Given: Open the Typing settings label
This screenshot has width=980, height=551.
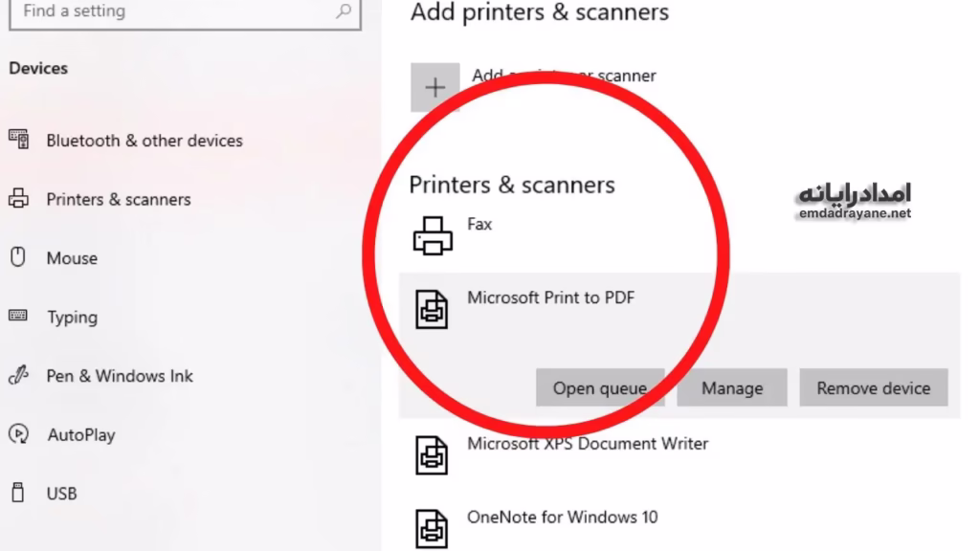Looking at the screenshot, I should pos(72,318).
